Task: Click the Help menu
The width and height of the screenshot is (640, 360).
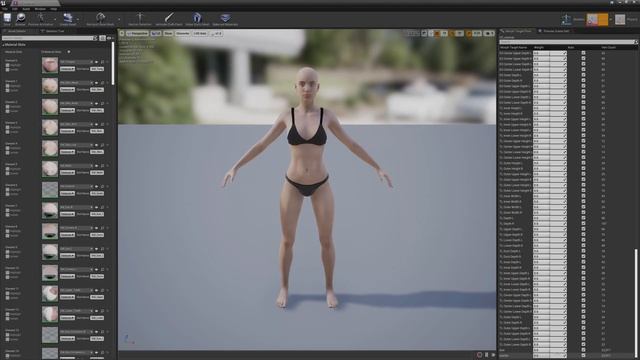Action: click(53, 9)
